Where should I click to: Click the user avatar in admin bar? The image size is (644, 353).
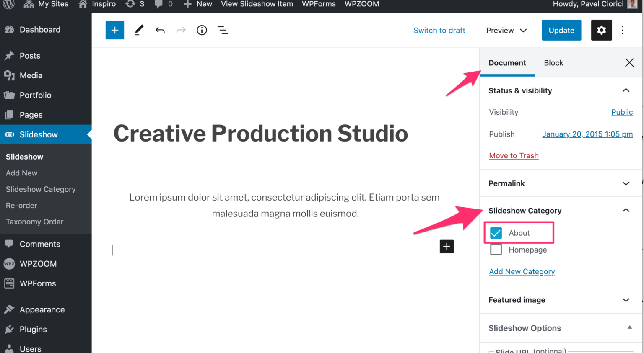pos(632,4)
